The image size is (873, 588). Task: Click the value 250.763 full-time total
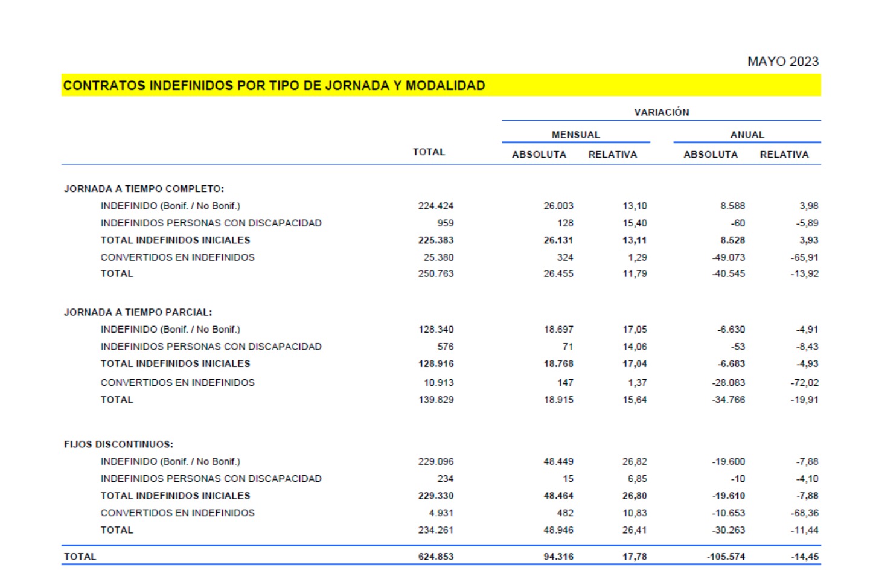point(435,273)
